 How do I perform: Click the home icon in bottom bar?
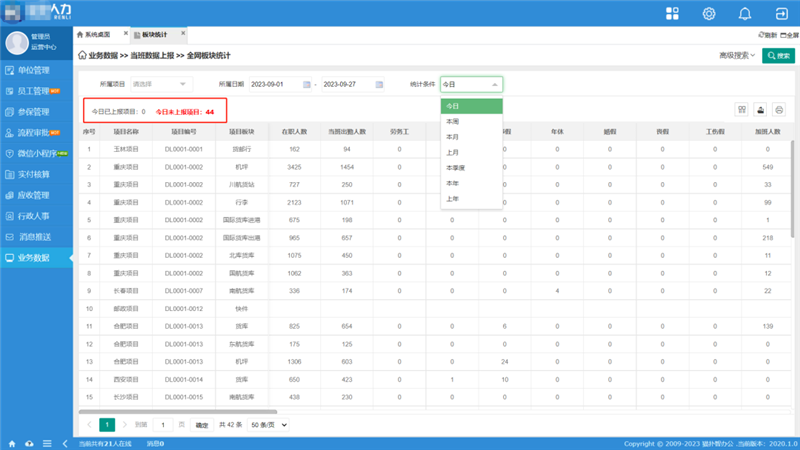pyautogui.click(x=12, y=443)
